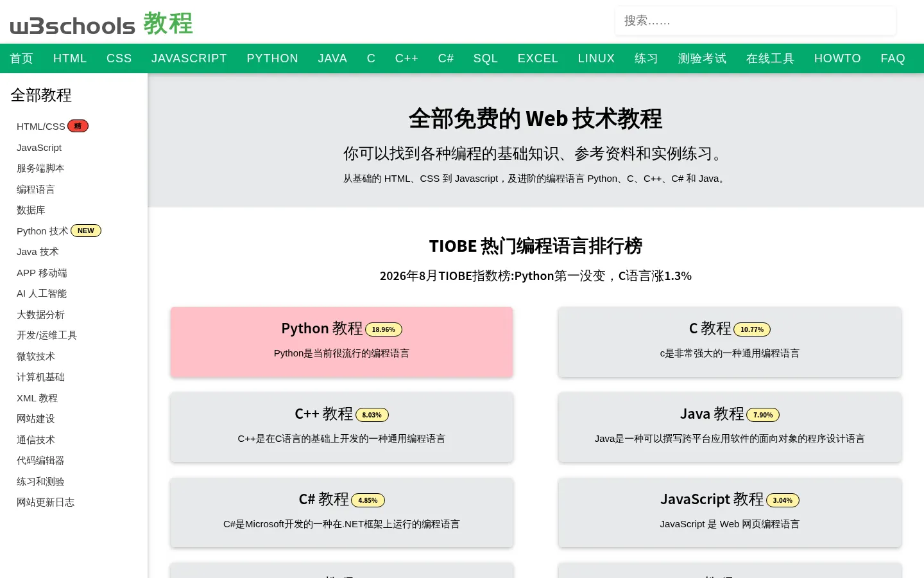Open 在线工具 in the navigation bar
This screenshot has height=578, width=924.
770,58
